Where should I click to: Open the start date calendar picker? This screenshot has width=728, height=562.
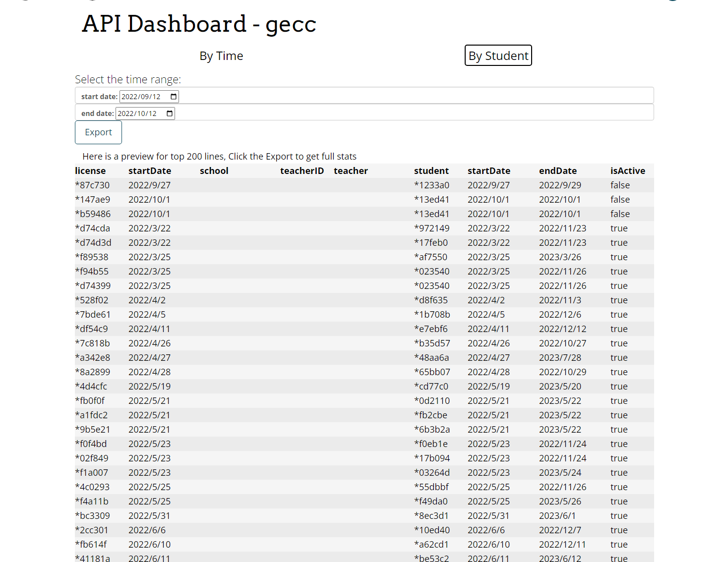173,96
